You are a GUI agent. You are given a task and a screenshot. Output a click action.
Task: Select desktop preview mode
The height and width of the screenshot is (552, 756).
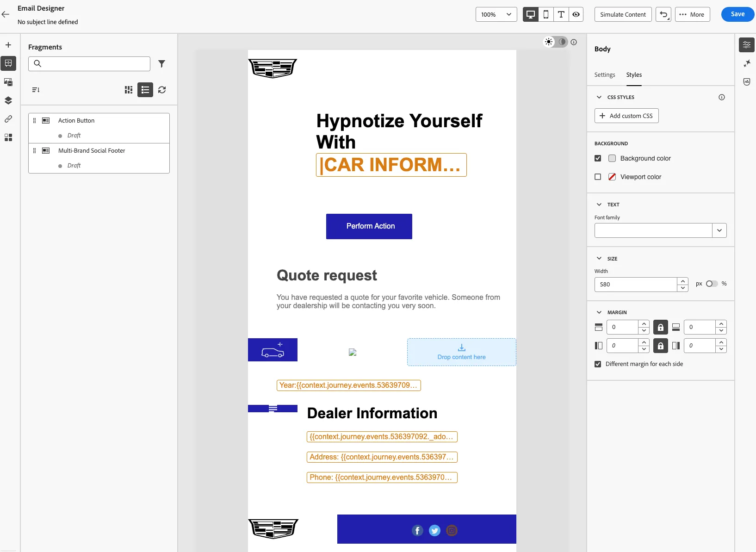[531, 14]
